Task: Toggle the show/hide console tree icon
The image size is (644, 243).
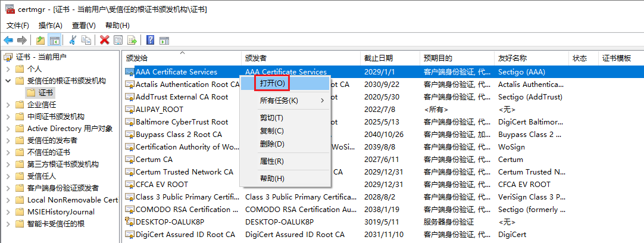Action: pos(54,40)
